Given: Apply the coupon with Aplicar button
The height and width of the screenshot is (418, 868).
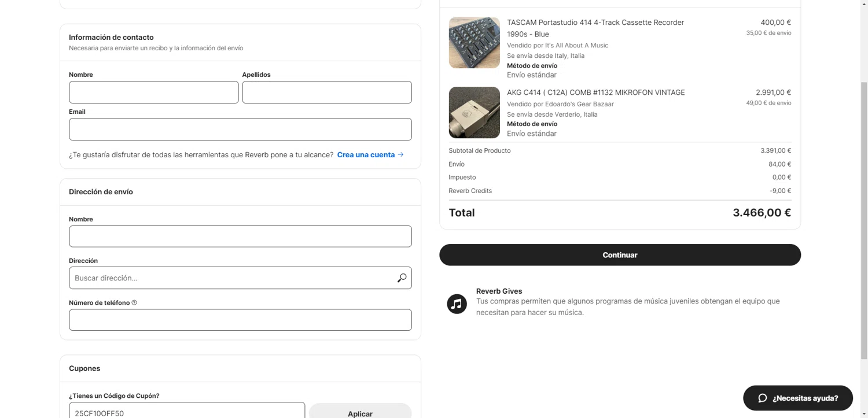Looking at the screenshot, I should [360, 413].
